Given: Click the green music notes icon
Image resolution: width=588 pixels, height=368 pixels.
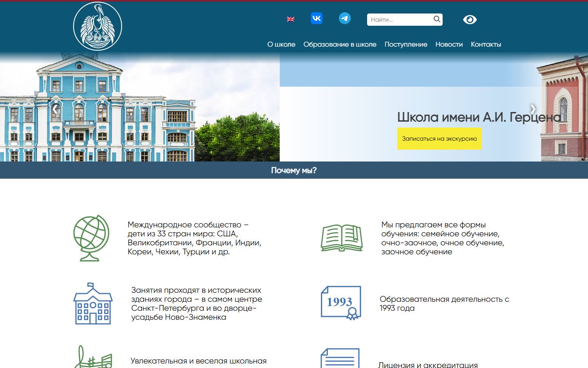Looking at the screenshot, I should point(93,357).
